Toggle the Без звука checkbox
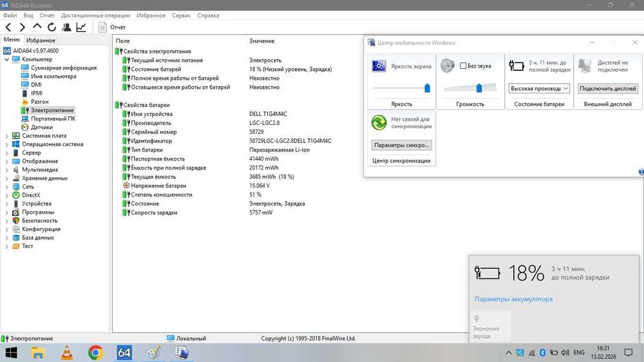The image size is (644, 362). [463, 66]
